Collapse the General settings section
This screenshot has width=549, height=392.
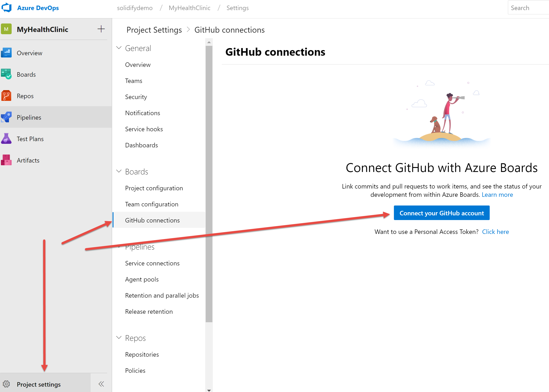(x=119, y=48)
